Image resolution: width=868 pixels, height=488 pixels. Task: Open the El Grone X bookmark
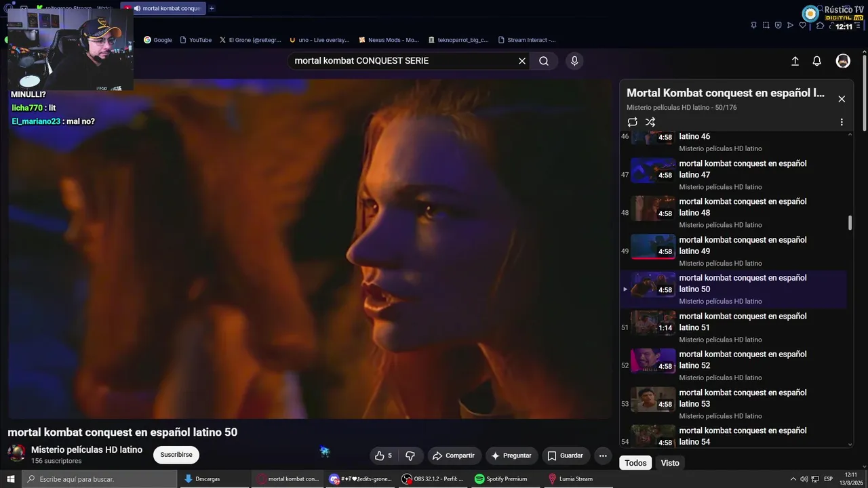(250, 40)
